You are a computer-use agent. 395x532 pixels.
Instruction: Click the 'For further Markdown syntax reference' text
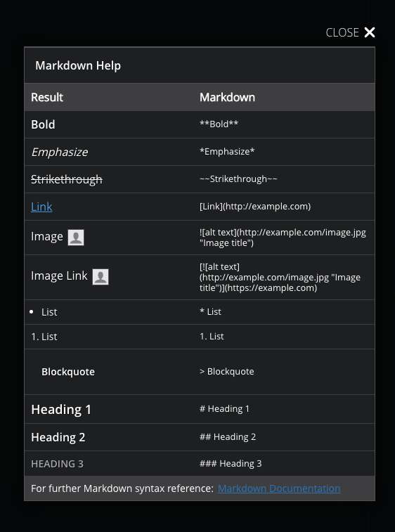(122, 488)
